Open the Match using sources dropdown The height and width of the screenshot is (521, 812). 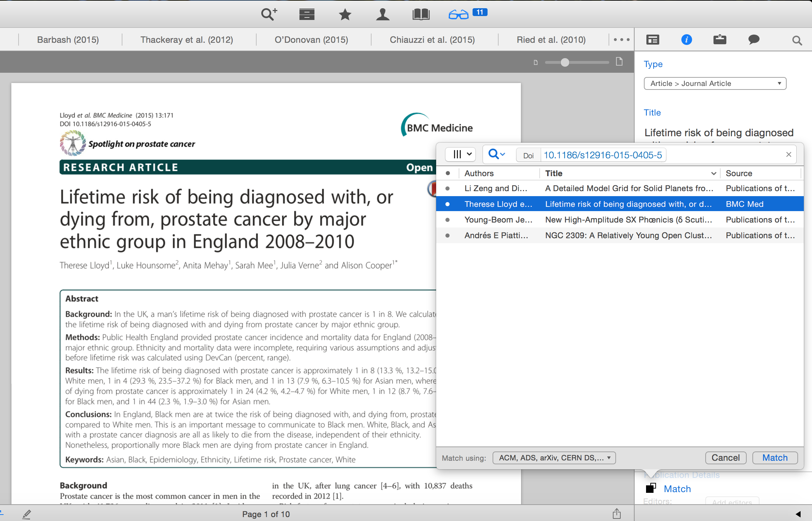coord(554,458)
